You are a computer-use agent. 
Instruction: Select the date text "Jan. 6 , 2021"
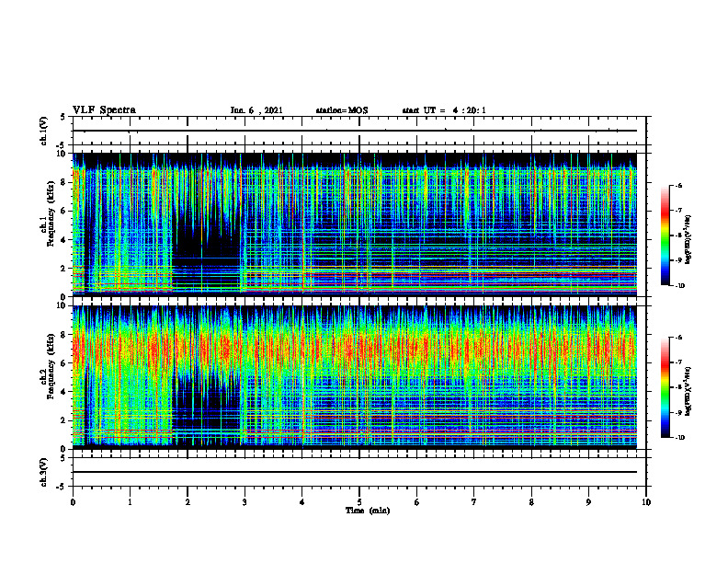point(256,110)
